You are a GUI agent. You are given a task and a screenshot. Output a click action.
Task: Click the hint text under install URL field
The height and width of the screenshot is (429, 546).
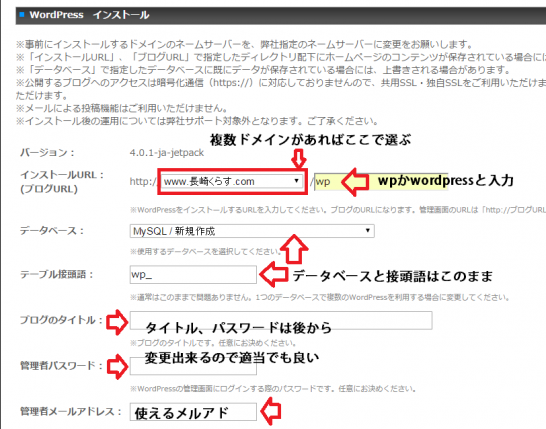[338, 210]
